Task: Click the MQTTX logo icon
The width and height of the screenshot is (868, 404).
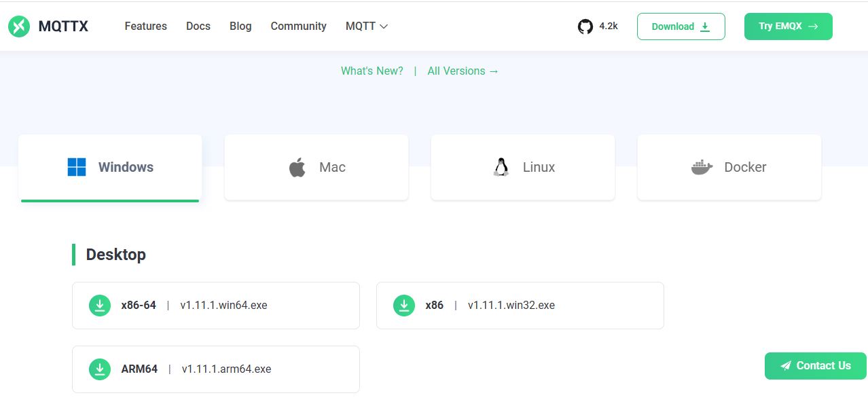Action: coord(19,26)
